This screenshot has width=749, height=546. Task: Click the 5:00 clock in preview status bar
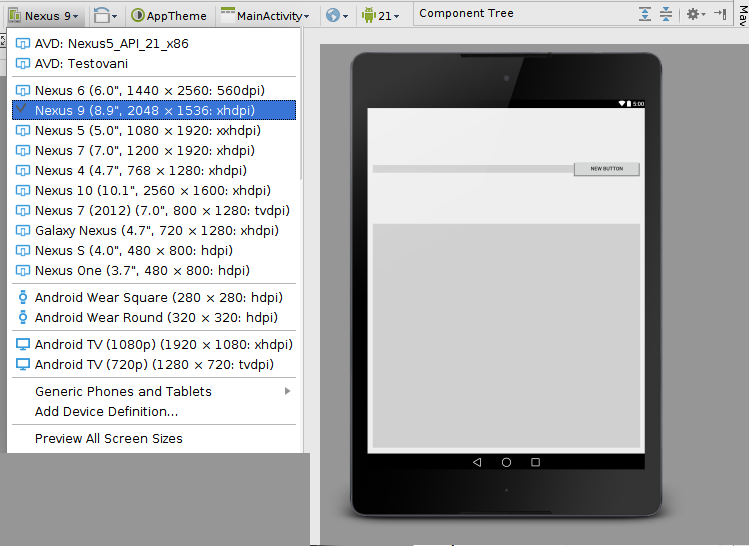click(x=639, y=104)
